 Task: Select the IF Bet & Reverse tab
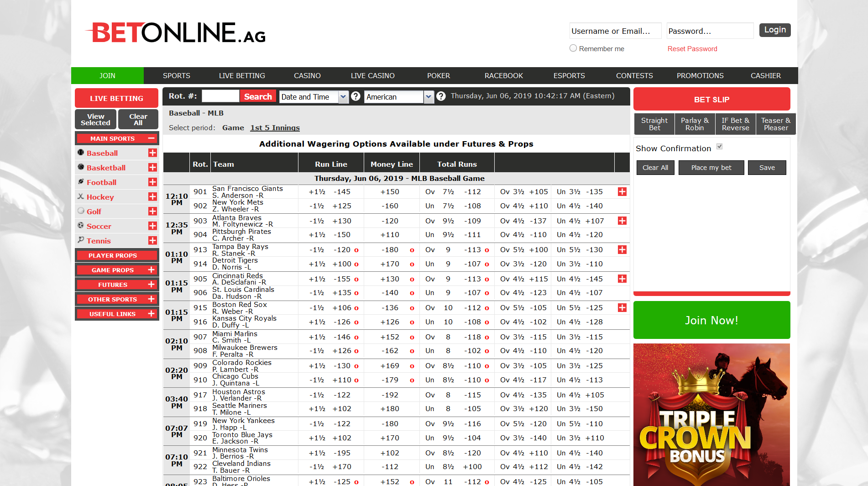(x=735, y=124)
